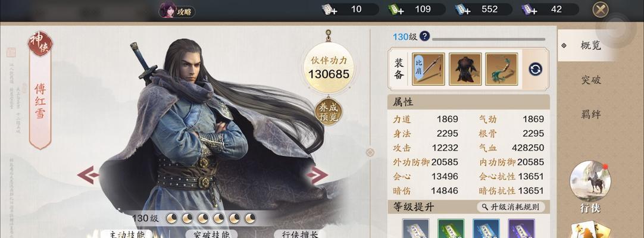
Task: Close the companion screen with X button
Action: [x=601, y=10]
